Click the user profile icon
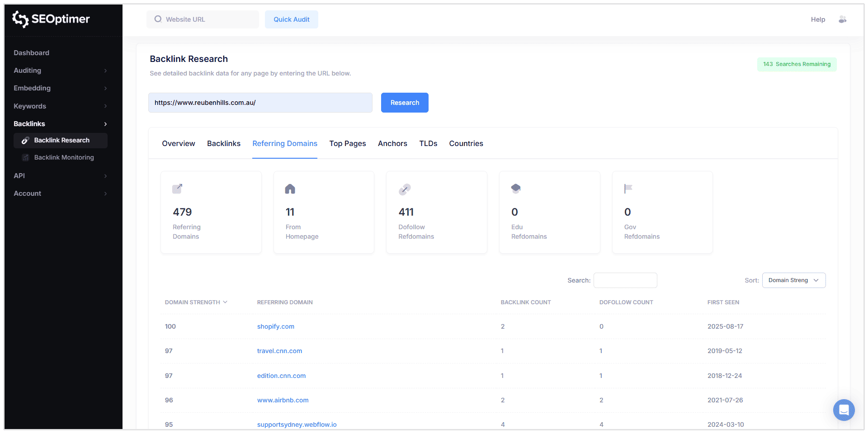The image size is (868, 434). point(843,19)
